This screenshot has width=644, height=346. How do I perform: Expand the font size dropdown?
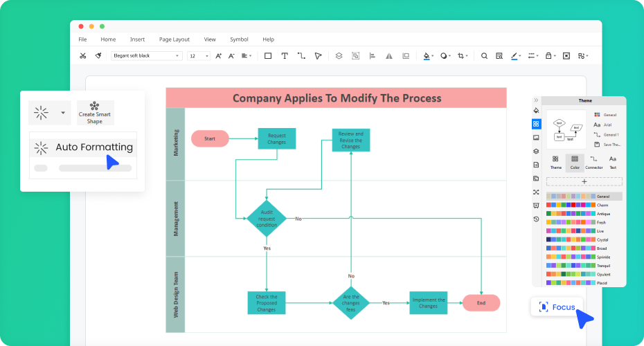click(199, 55)
